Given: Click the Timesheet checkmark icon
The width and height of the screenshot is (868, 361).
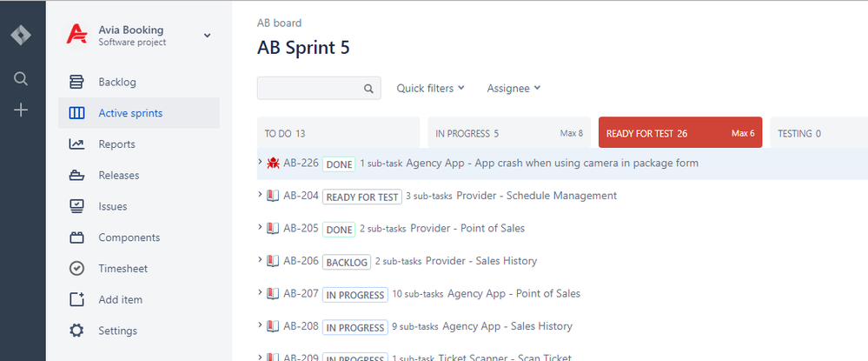Looking at the screenshot, I should tap(76, 269).
